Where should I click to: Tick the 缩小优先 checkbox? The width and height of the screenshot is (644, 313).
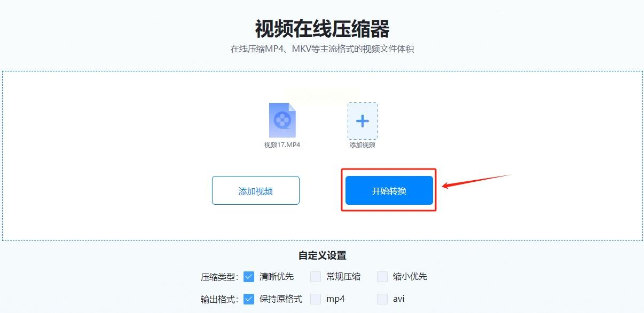[x=382, y=277]
